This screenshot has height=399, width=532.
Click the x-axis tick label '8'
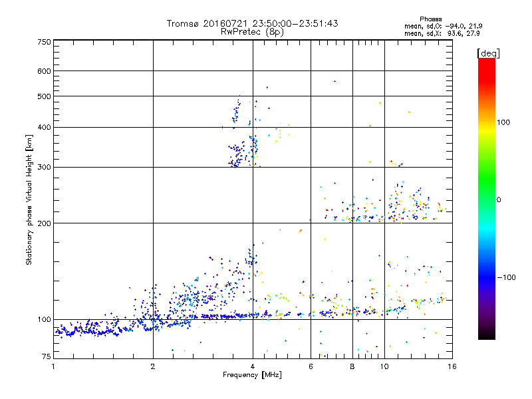352,366
